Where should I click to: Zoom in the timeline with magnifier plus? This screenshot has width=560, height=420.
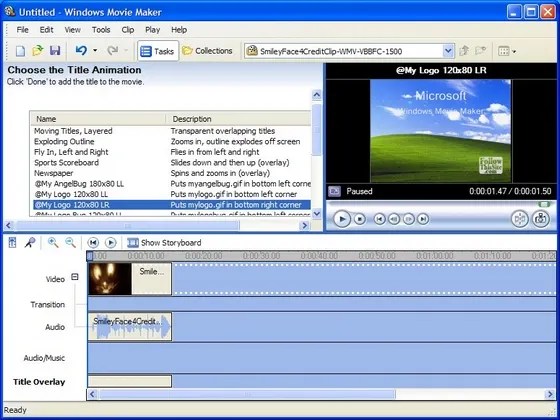[53, 243]
